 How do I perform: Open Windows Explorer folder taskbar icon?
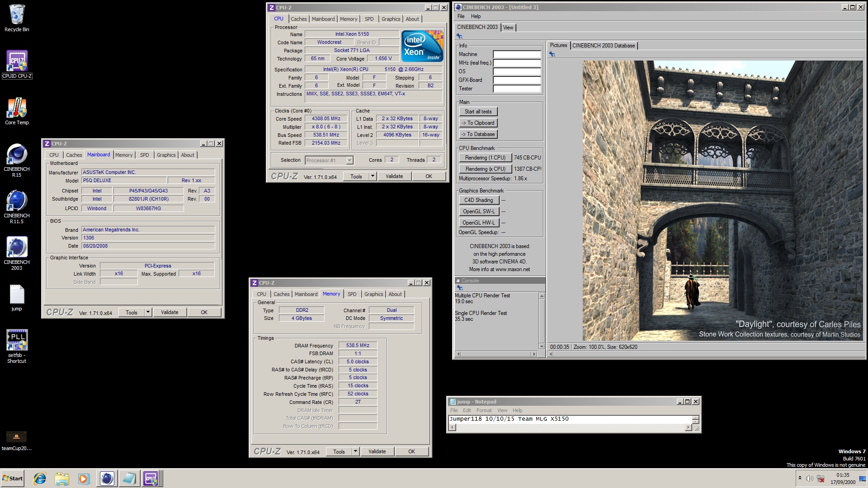tap(62, 479)
